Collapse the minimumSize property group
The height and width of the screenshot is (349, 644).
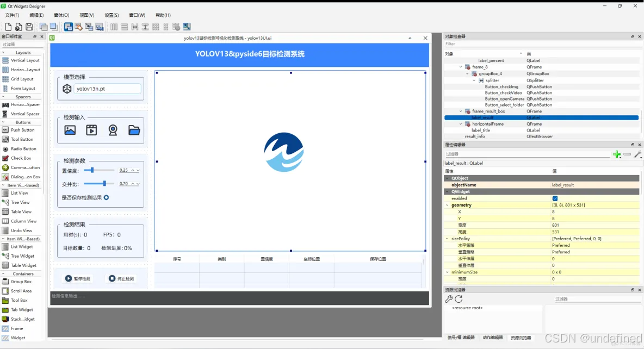click(447, 272)
